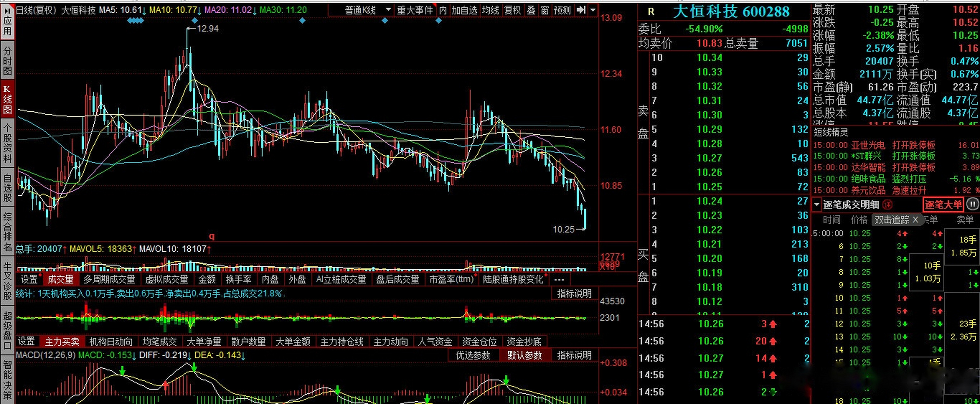Click the R badge beside stock name
Viewport: 980px width, 404px height.
[651, 12]
